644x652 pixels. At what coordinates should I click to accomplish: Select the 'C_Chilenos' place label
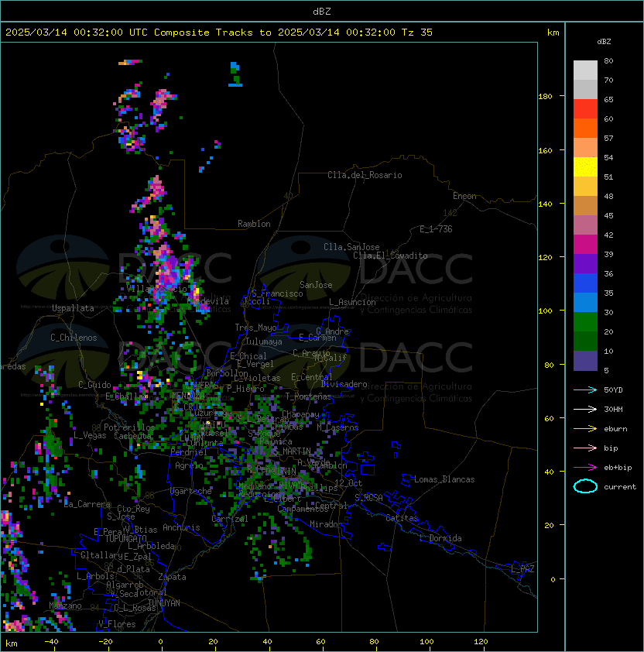[x=74, y=338]
